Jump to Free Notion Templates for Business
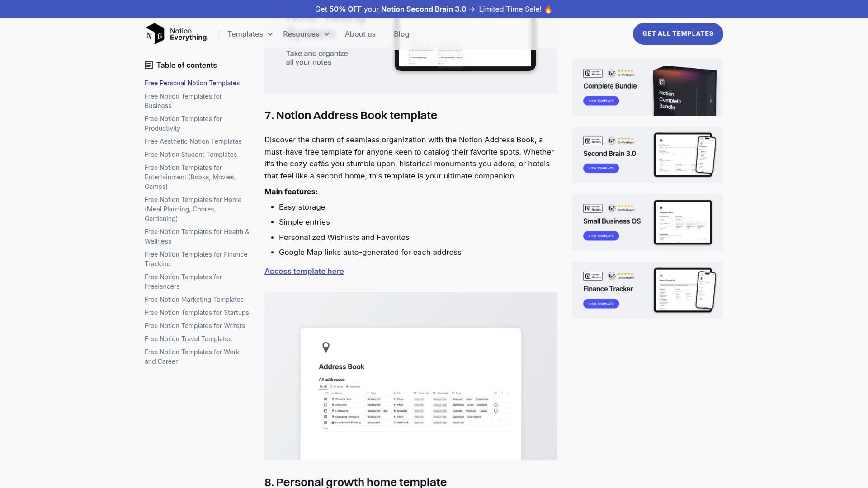Image resolution: width=868 pixels, height=488 pixels. tap(183, 101)
